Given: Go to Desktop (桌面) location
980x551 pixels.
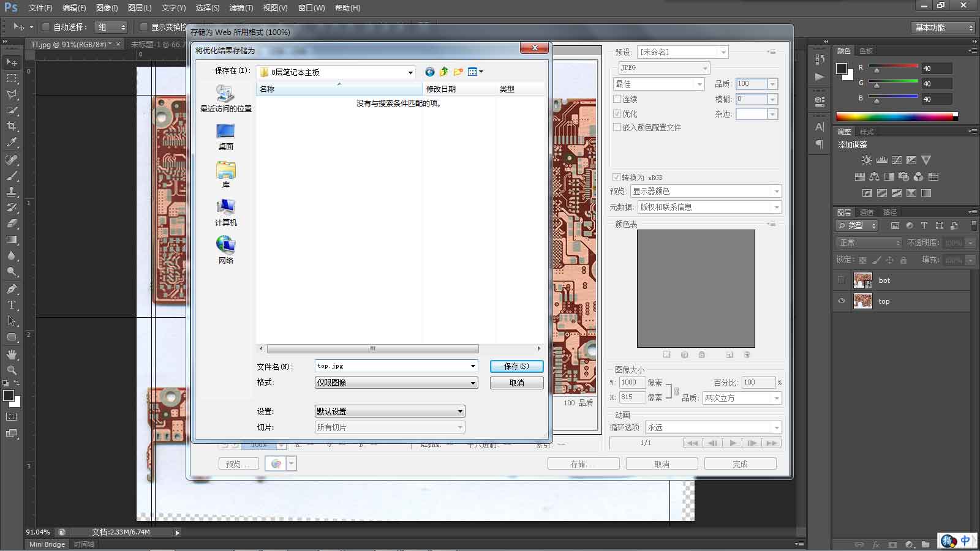Looking at the screenshot, I should pos(226,137).
